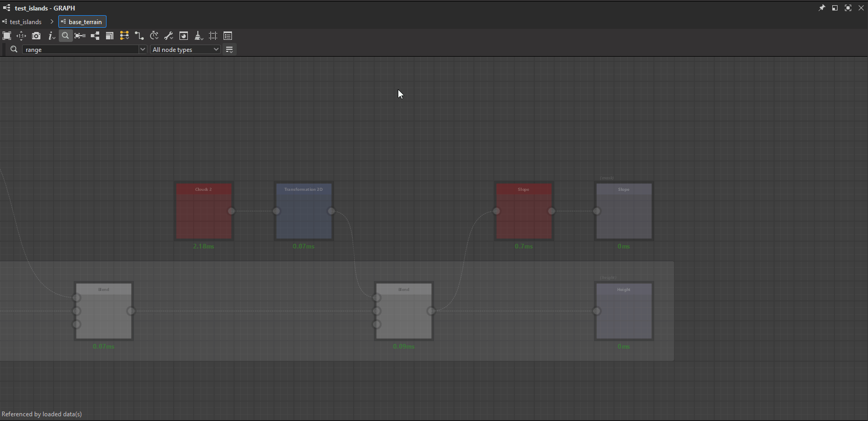
Task: Open the wrench tools menu
Action: pyautogui.click(x=168, y=36)
